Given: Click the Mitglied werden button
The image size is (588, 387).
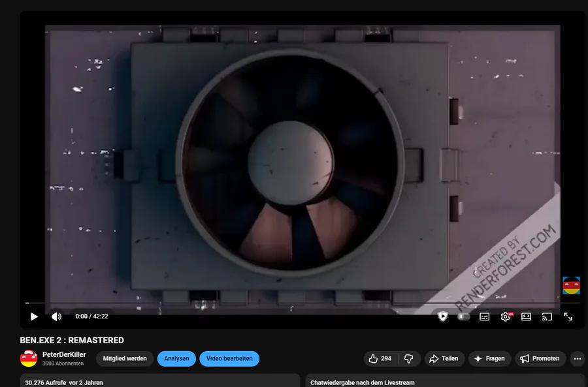Looking at the screenshot, I should (x=125, y=358).
